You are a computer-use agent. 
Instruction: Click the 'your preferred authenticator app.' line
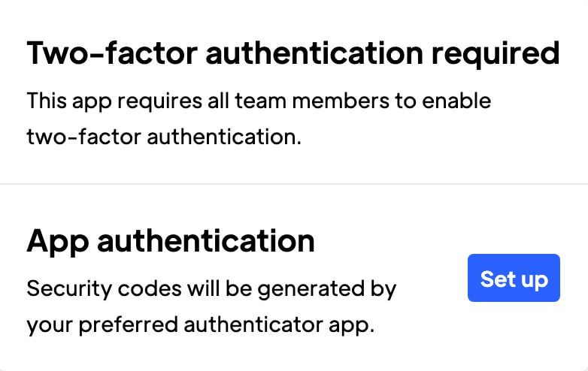[x=200, y=326]
